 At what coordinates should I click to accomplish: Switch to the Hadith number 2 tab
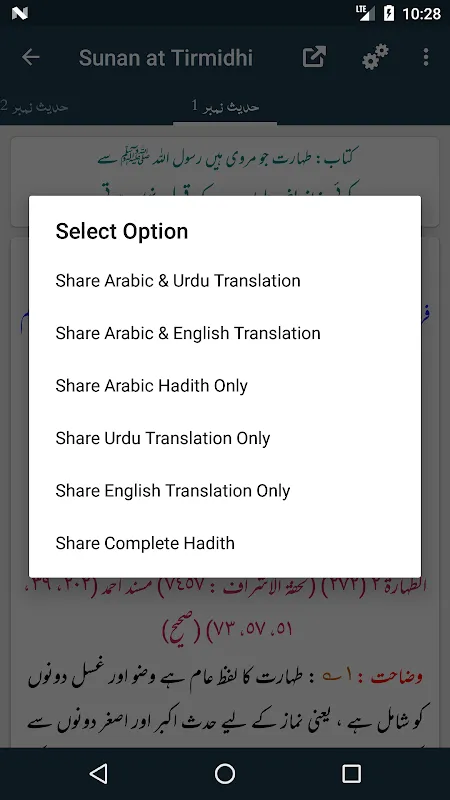(x=34, y=106)
